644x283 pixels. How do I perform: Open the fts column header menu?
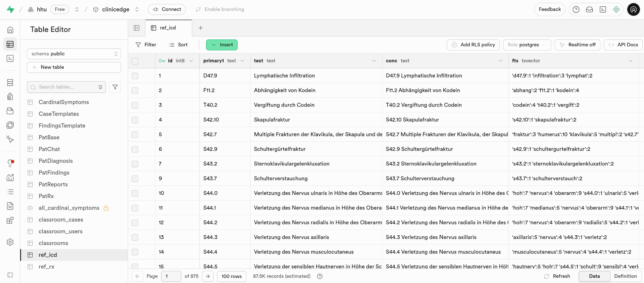coord(630,61)
